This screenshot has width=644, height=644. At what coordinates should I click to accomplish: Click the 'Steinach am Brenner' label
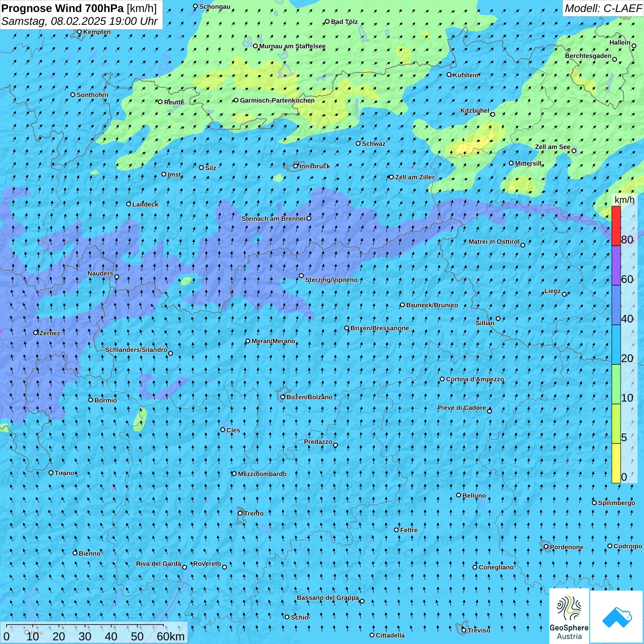pos(273,218)
